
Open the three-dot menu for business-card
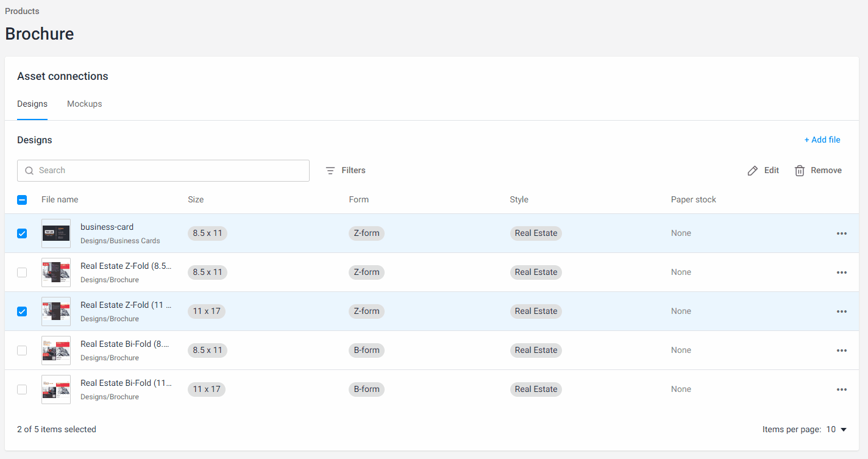(842, 233)
